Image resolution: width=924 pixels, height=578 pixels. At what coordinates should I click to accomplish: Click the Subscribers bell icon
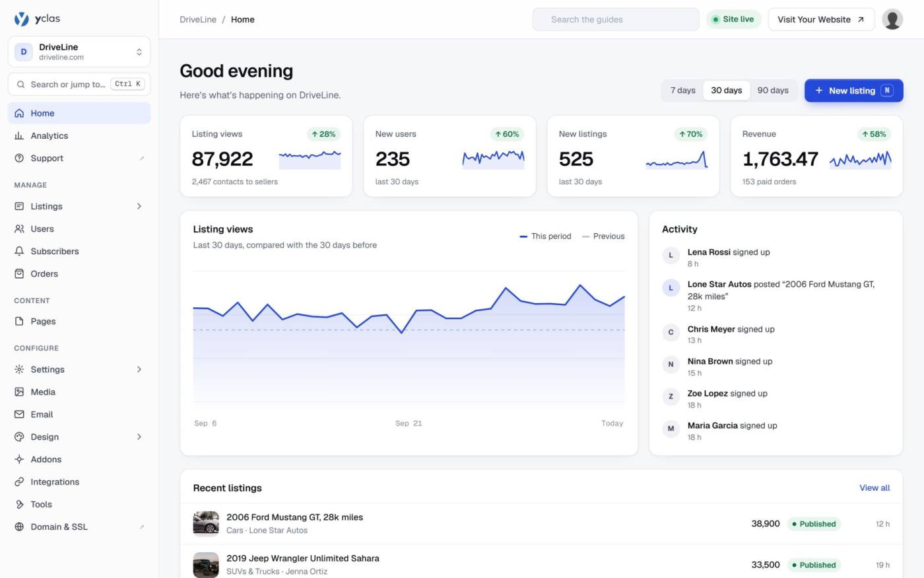tap(19, 251)
